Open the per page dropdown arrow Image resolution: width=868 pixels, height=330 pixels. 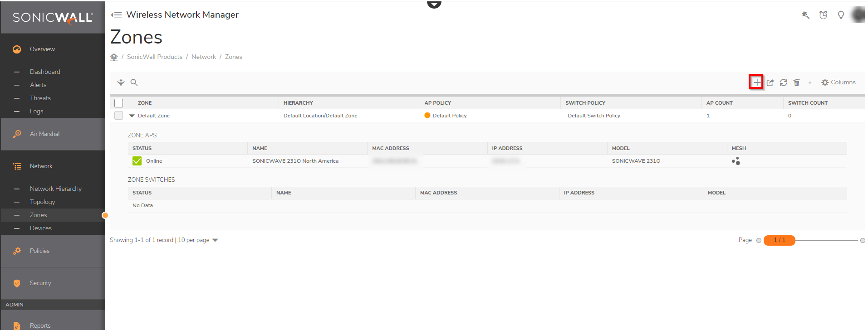[x=215, y=240]
